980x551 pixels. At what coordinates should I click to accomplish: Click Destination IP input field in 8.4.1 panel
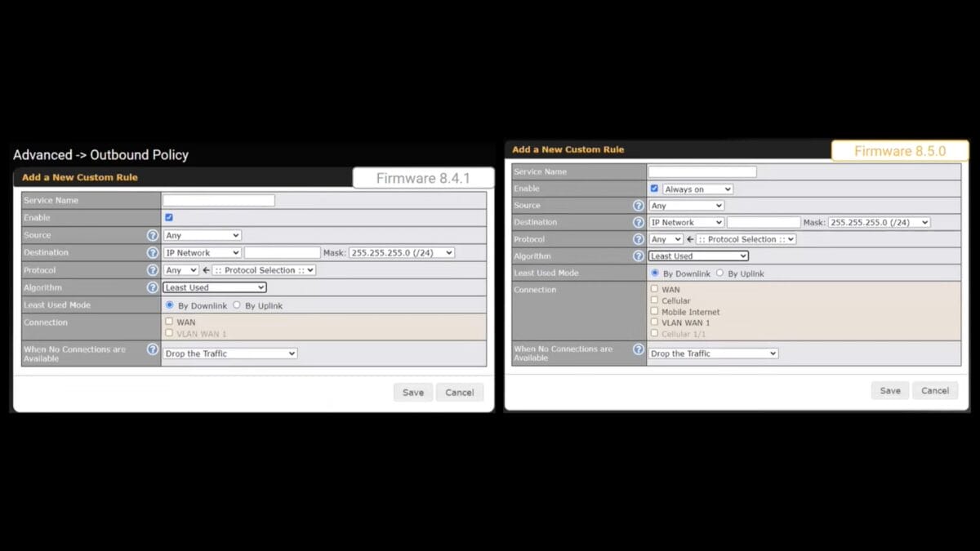click(282, 253)
